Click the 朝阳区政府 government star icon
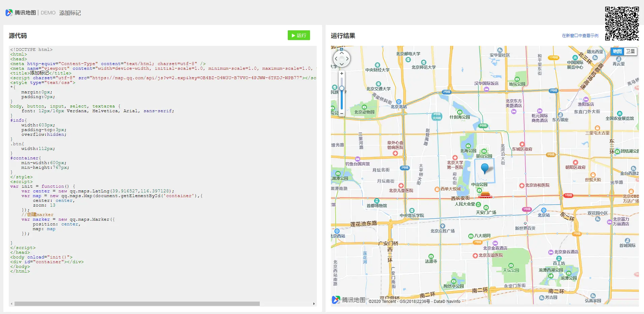 (x=576, y=162)
